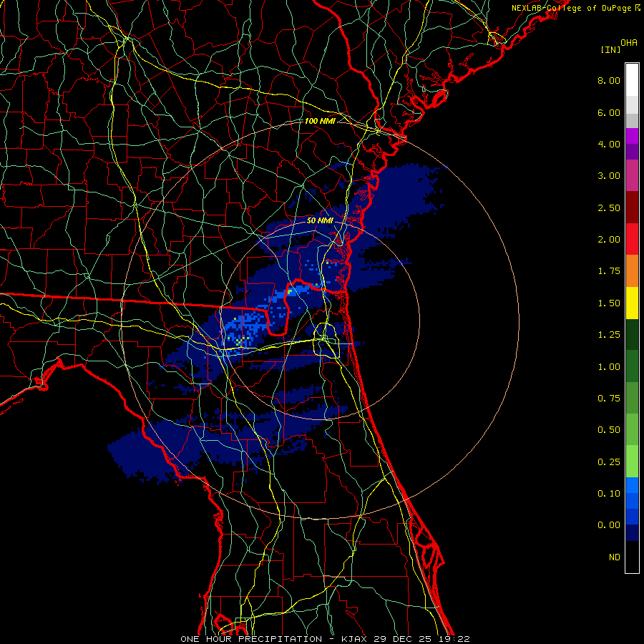Click the 3.00 legend value

tap(609, 176)
